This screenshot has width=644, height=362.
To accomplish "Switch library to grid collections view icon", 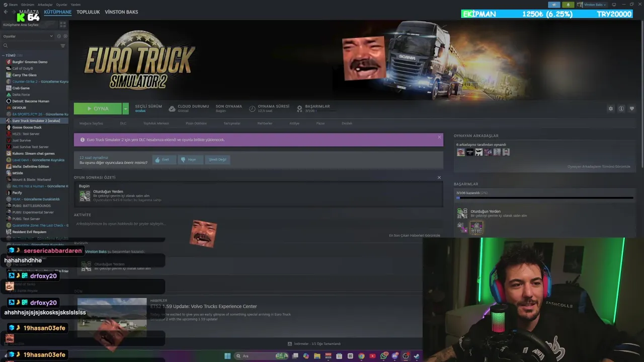I will pyautogui.click(x=63, y=24).
